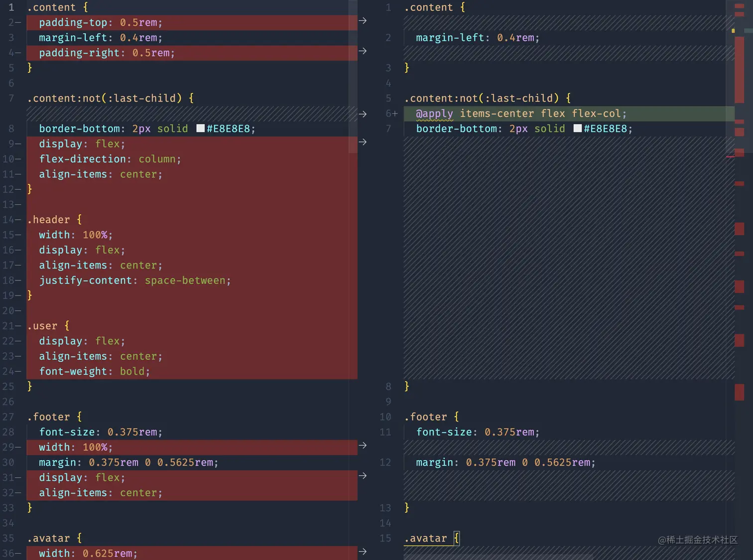Click 'width: 0.625rem;' on line 36

[x=88, y=554]
